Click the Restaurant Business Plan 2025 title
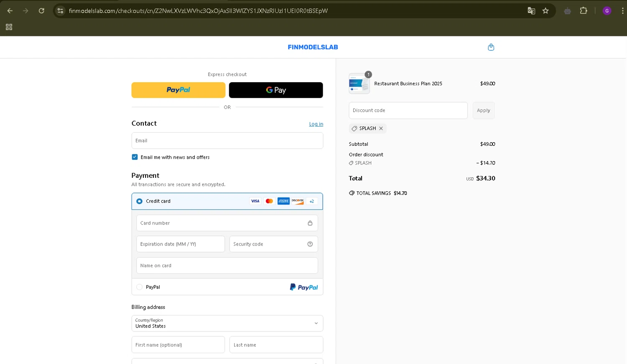The height and width of the screenshot is (364, 627). point(408,83)
